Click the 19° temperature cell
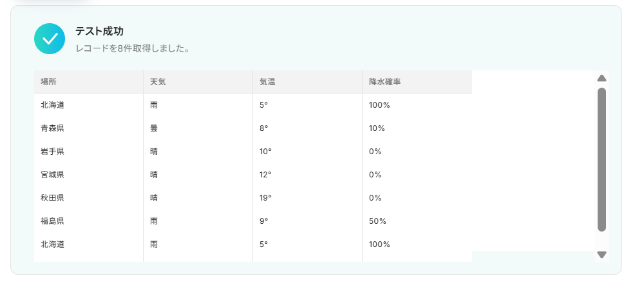The width and height of the screenshot is (644, 287). click(265, 198)
